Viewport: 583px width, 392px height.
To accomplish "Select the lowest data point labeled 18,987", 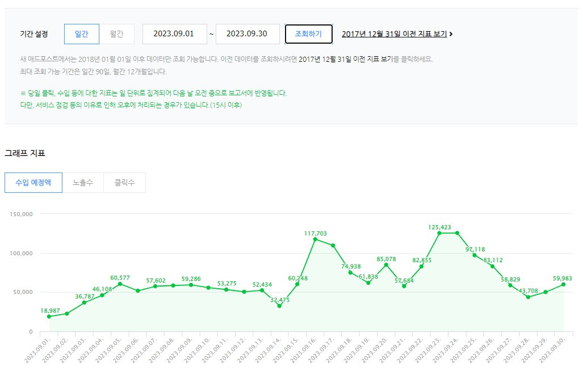I will pos(49,317).
